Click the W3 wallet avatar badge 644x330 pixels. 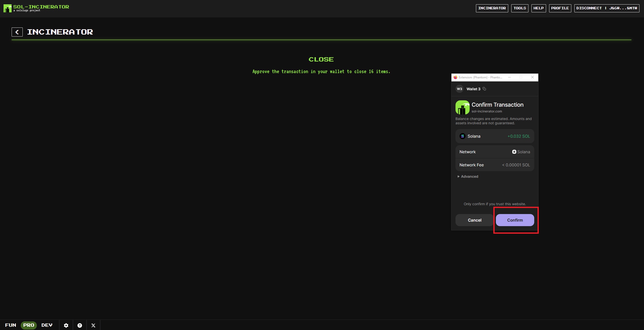[x=459, y=89]
